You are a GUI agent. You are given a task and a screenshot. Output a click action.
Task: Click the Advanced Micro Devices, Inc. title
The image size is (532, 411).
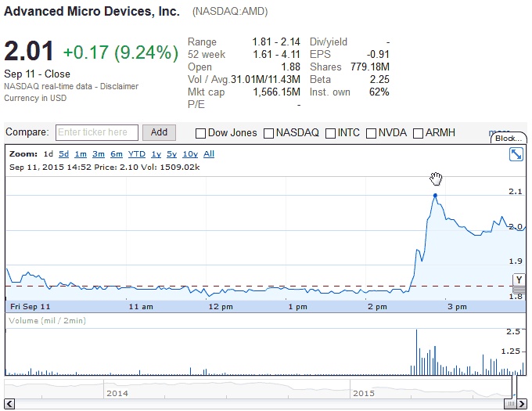pyautogui.click(x=92, y=12)
